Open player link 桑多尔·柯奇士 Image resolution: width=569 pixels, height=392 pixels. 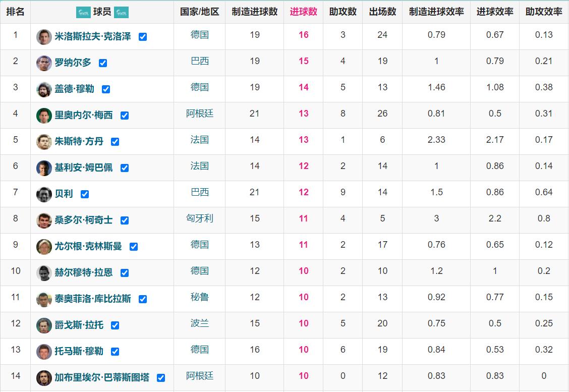pyautogui.click(x=83, y=220)
